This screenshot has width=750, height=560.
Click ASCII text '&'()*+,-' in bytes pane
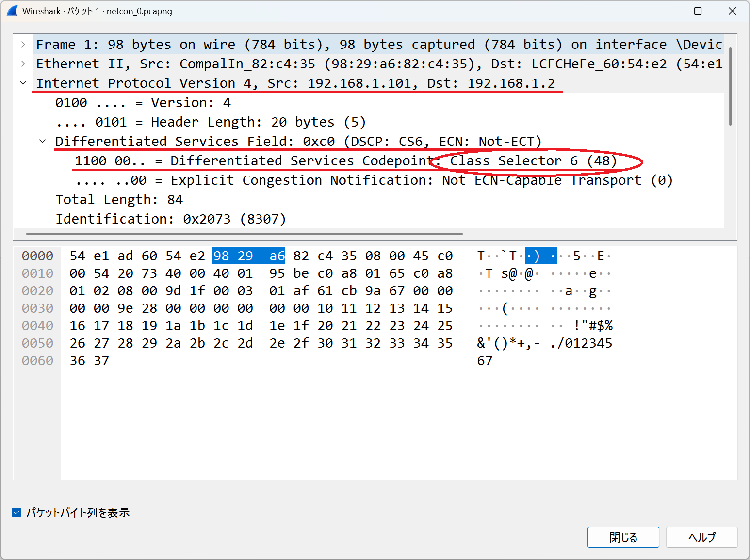tap(508, 343)
